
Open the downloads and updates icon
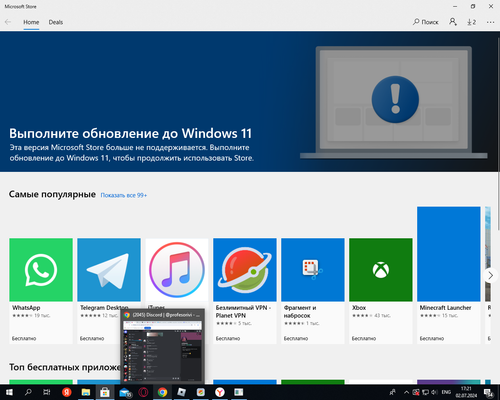[471, 22]
